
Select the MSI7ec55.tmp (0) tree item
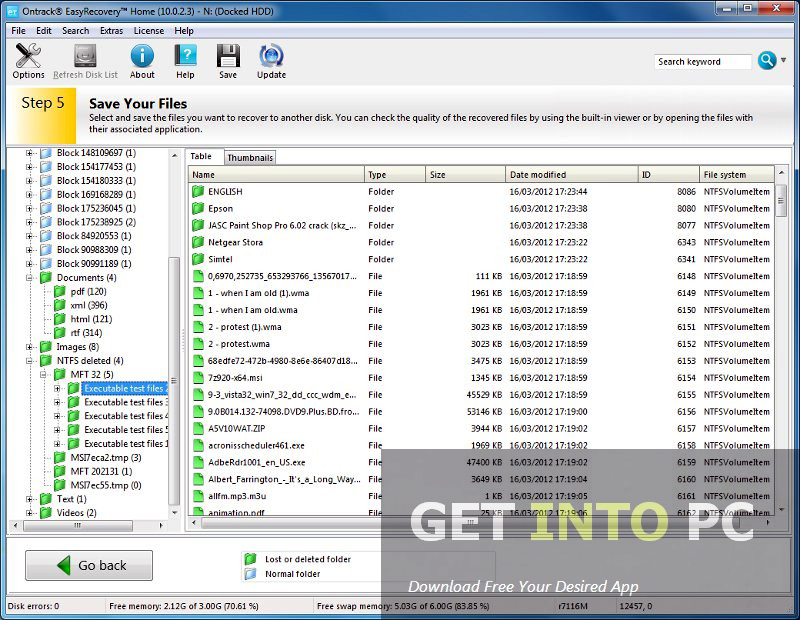(106, 485)
